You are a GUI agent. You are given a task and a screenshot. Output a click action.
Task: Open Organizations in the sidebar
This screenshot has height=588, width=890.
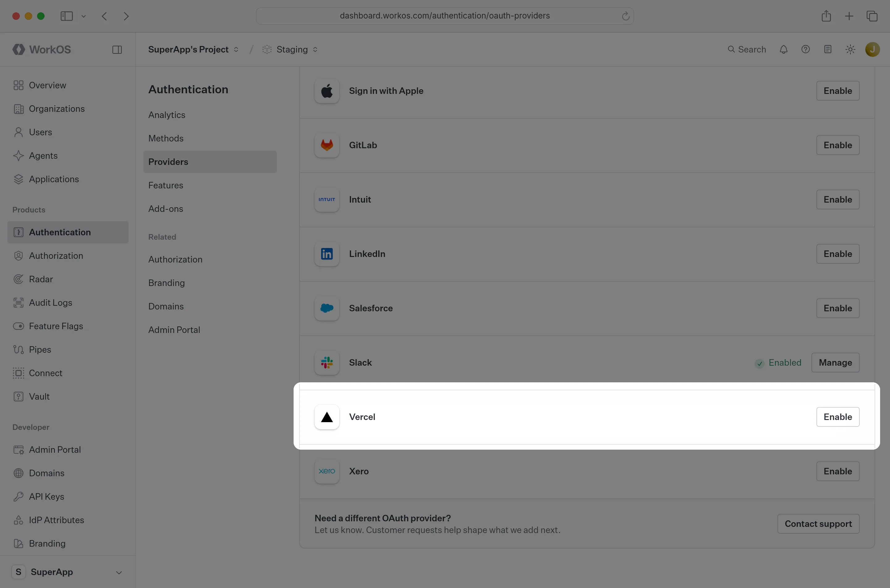[x=68, y=109]
